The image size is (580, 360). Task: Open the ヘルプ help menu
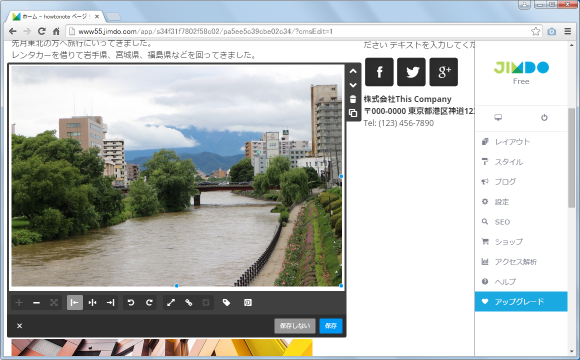[521, 282]
